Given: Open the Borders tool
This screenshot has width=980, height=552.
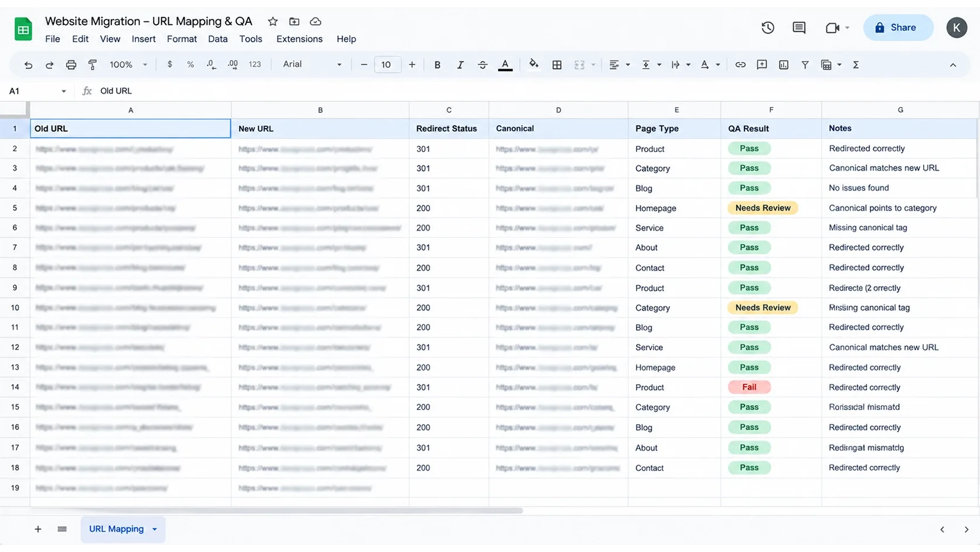Looking at the screenshot, I should [x=557, y=65].
